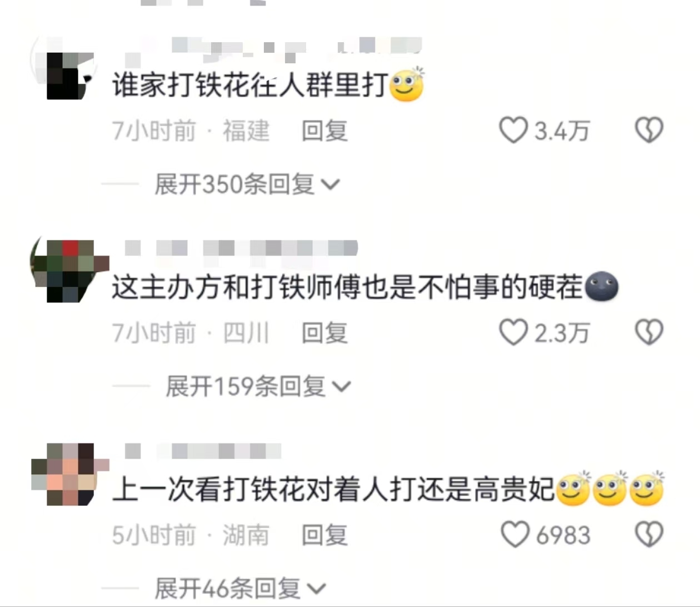700x607 pixels.
Task: Expand 展开350条回复 replies
Action: tap(247, 184)
